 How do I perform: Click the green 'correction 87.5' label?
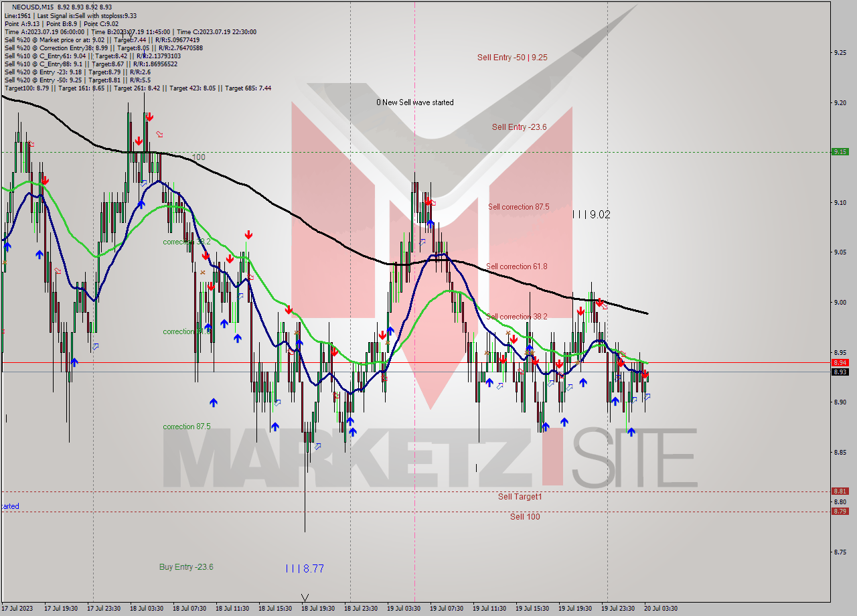tap(186, 427)
